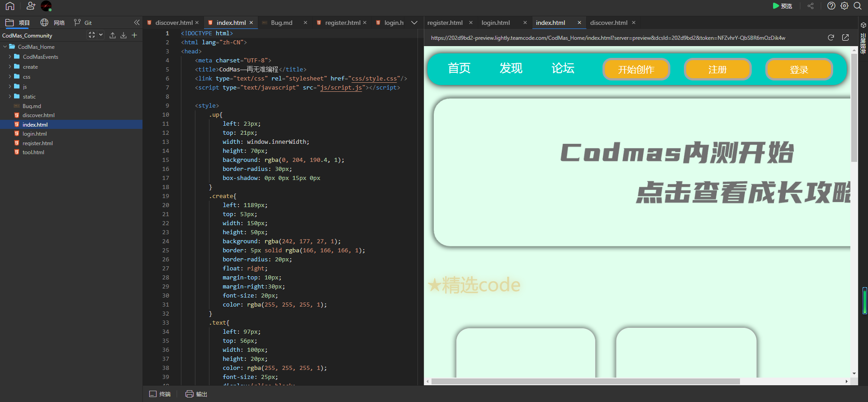This screenshot has width=868, height=402.
Task: Click the preview vertical scrollbar thumb
Action: [854, 108]
